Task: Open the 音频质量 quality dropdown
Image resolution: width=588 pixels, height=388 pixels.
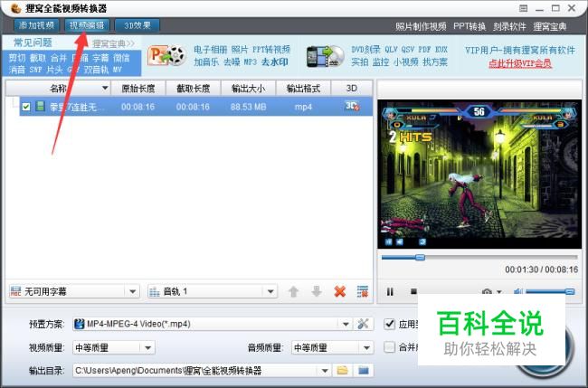Action: (x=366, y=348)
